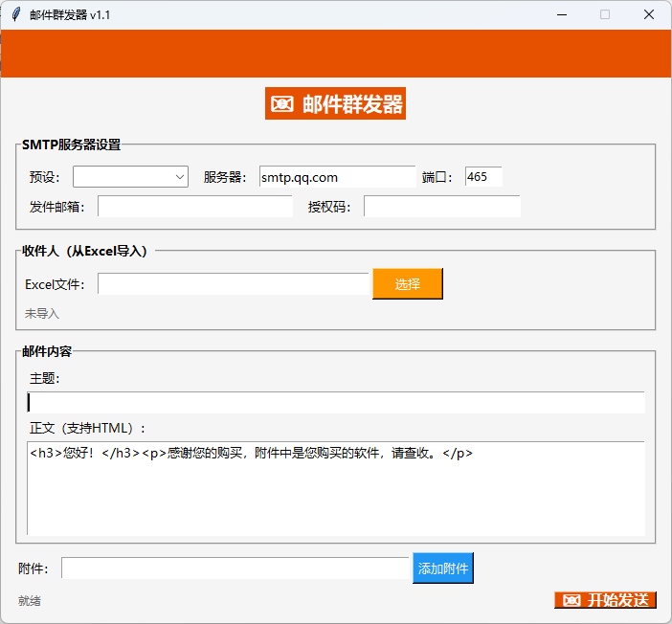Focus the 主题 subject input field
The height and width of the screenshot is (624, 672).
click(x=336, y=402)
